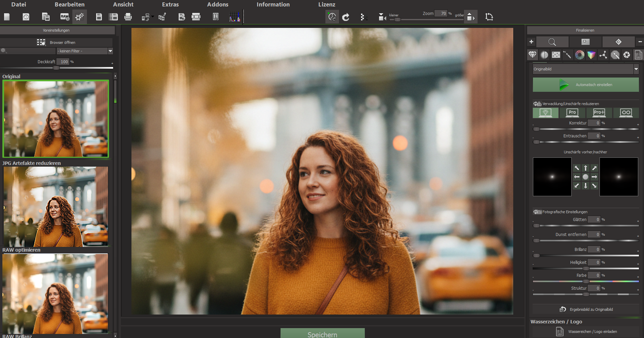Image resolution: width=644 pixels, height=338 pixels.
Task: Click the größer zoom-in icon
Action: point(471,17)
